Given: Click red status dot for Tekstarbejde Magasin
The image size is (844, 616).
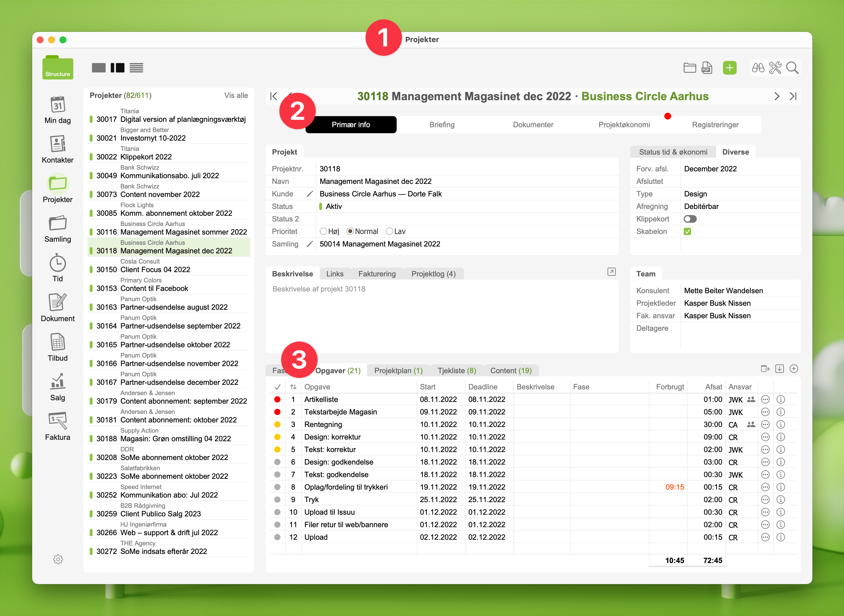Looking at the screenshot, I should point(277,412).
